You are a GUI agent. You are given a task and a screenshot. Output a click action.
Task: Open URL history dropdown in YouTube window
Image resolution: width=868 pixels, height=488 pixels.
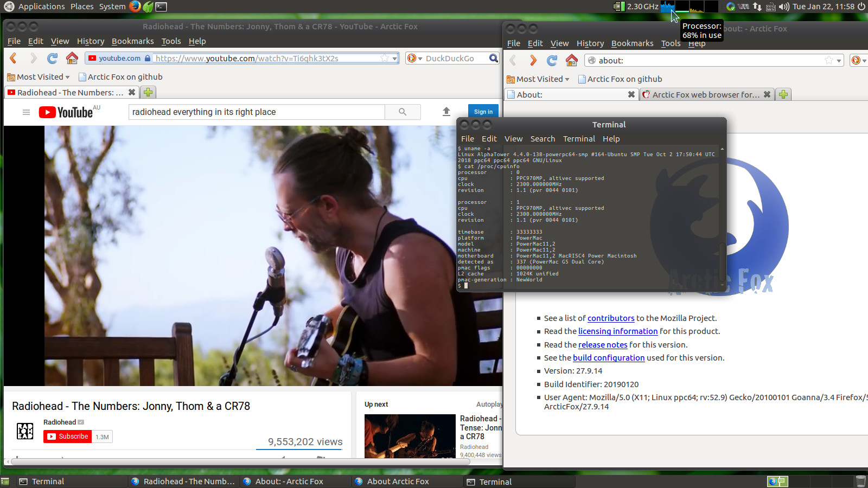click(x=395, y=59)
